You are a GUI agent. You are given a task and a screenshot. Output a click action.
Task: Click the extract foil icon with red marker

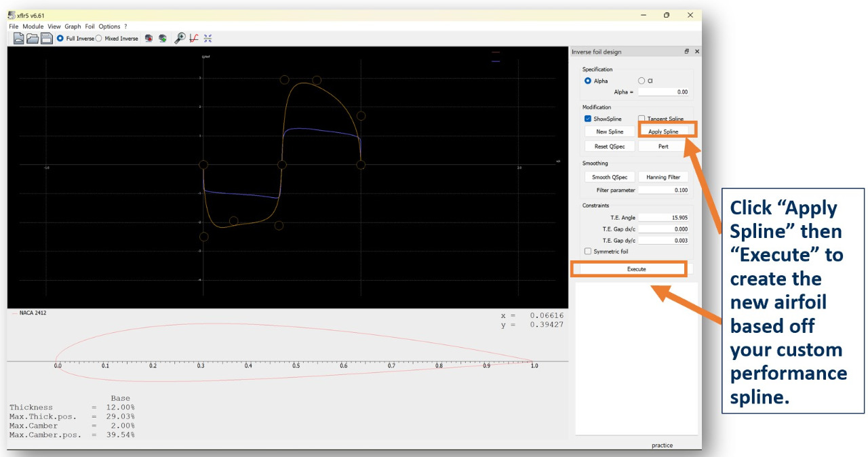149,39
